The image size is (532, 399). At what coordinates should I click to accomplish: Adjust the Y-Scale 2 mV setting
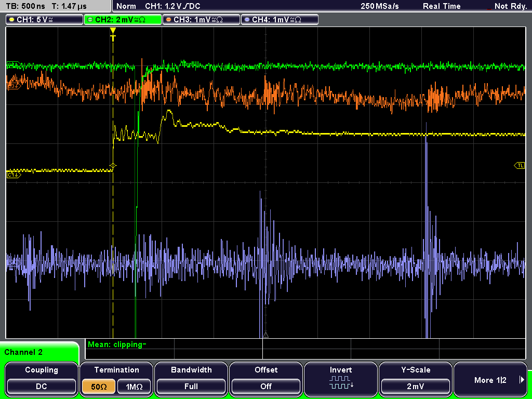point(416,378)
